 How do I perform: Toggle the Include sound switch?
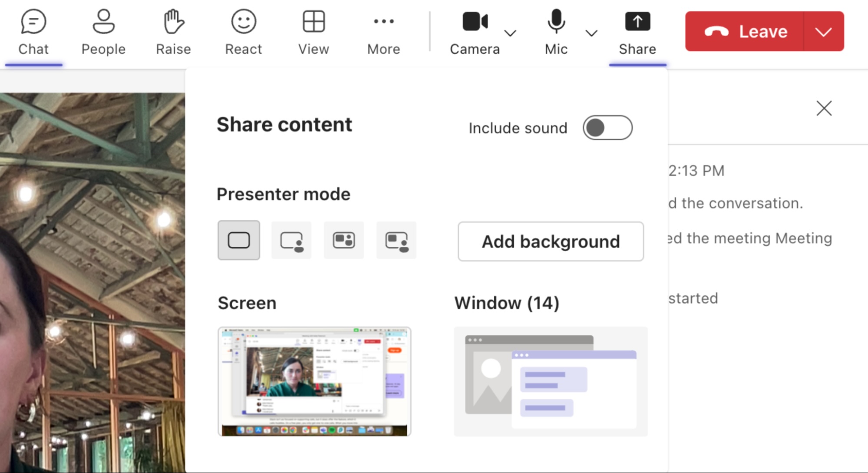(607, 128)
